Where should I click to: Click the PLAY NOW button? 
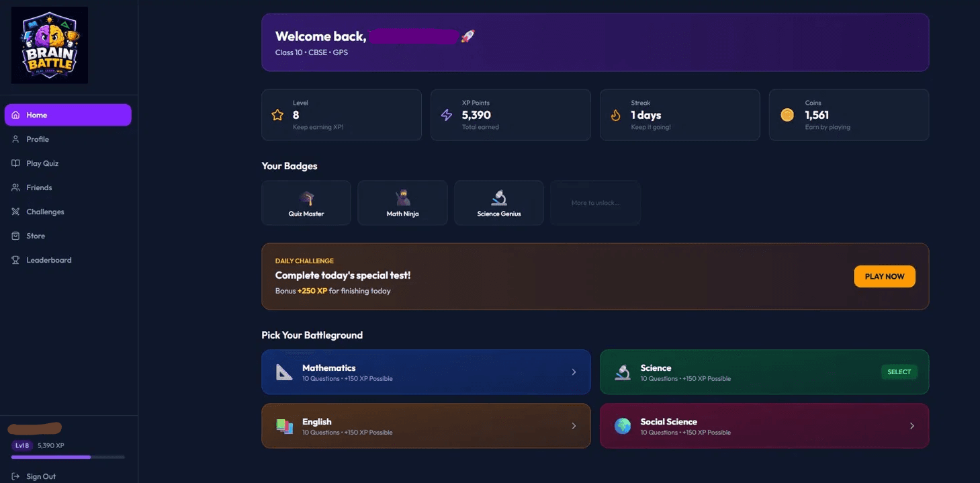(x=885, y=276)
